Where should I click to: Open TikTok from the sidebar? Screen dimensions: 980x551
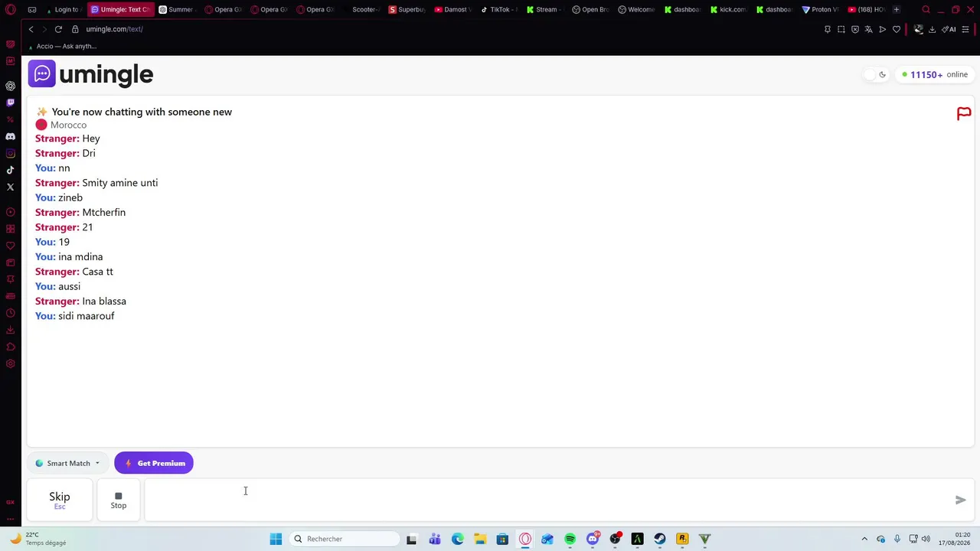pos(10,170)
